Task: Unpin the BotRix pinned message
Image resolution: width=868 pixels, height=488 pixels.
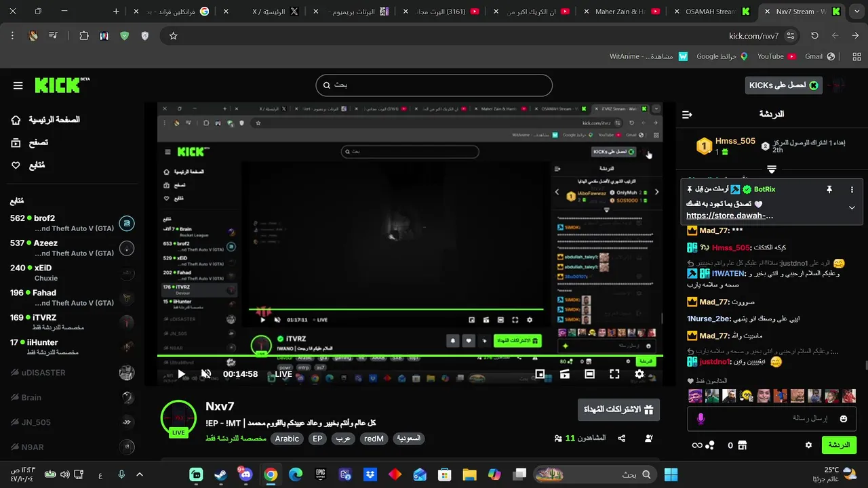Action: 829,190
